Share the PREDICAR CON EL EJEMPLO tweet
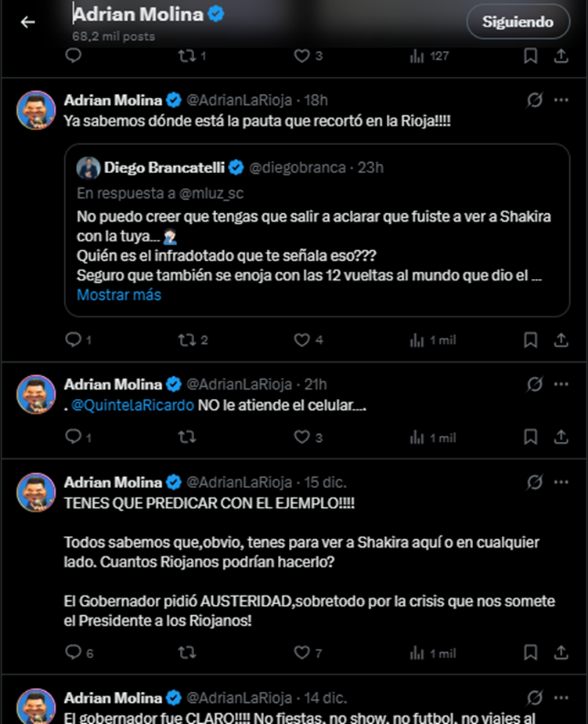The image size is (588, 724). pyautogui.click(x=561, y=653)
